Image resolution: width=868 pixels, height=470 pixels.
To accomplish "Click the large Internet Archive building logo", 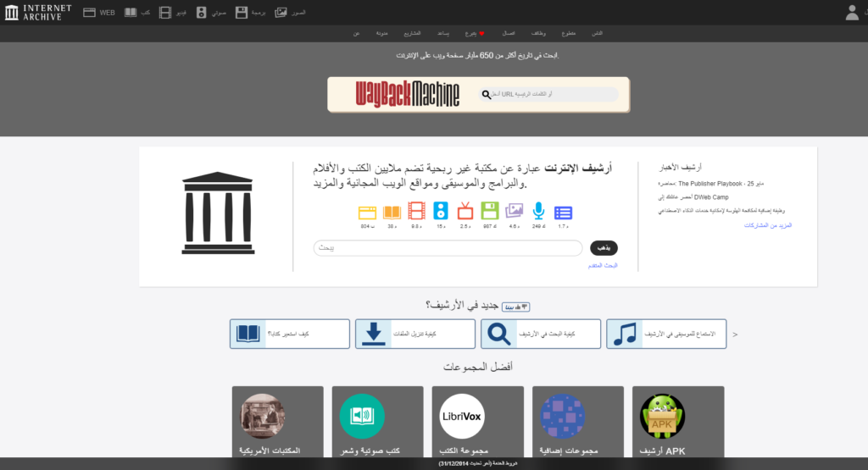I will click(218, 213).
